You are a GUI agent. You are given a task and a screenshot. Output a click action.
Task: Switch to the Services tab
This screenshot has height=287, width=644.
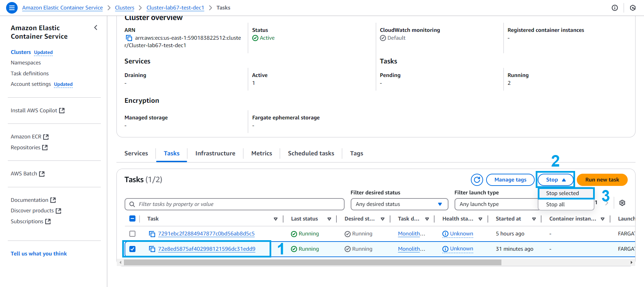tap(136, 153)
